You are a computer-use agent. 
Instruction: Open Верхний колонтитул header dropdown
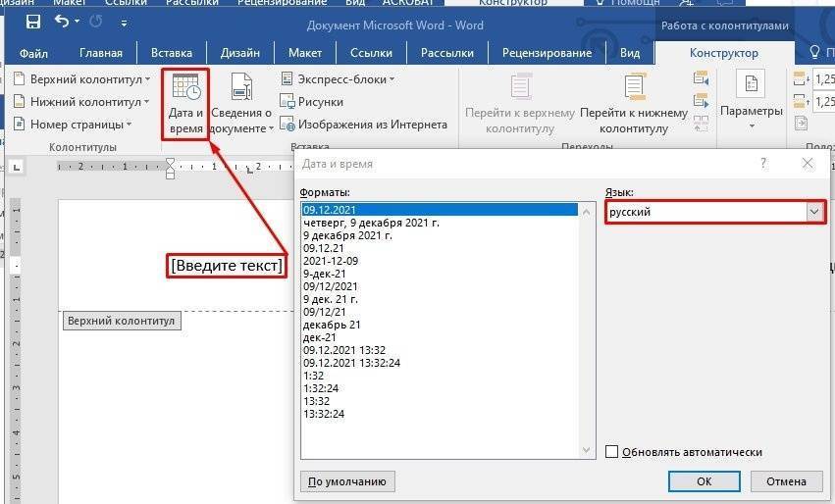(82, 78)
